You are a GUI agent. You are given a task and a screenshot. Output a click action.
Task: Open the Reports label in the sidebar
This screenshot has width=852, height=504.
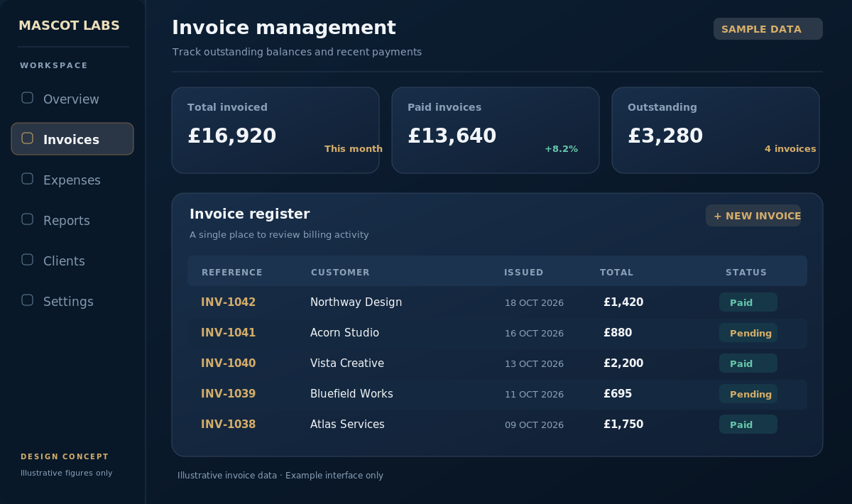[67, 221]
